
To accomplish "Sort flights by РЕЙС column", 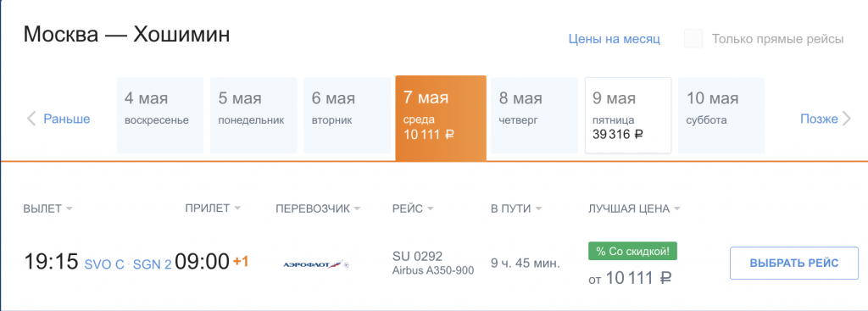I will pyautogui.click(x=413, y=208).
